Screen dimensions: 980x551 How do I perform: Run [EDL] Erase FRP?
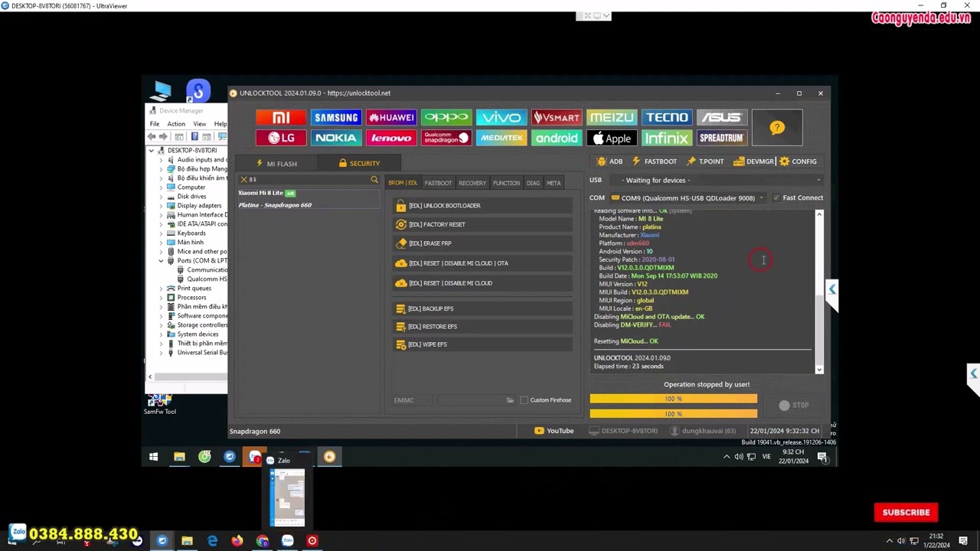click(x=483, y=243)
